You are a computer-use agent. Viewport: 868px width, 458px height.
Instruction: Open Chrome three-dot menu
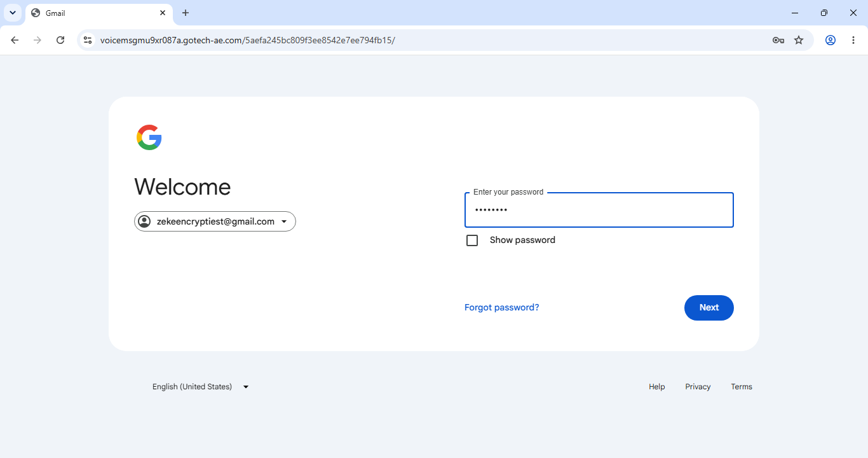click(853, 40)
